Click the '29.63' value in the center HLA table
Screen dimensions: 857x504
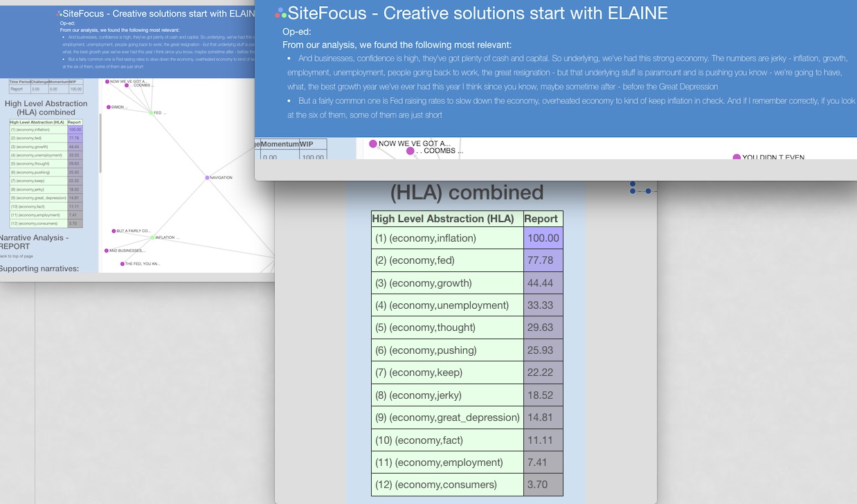pos(543,327)
